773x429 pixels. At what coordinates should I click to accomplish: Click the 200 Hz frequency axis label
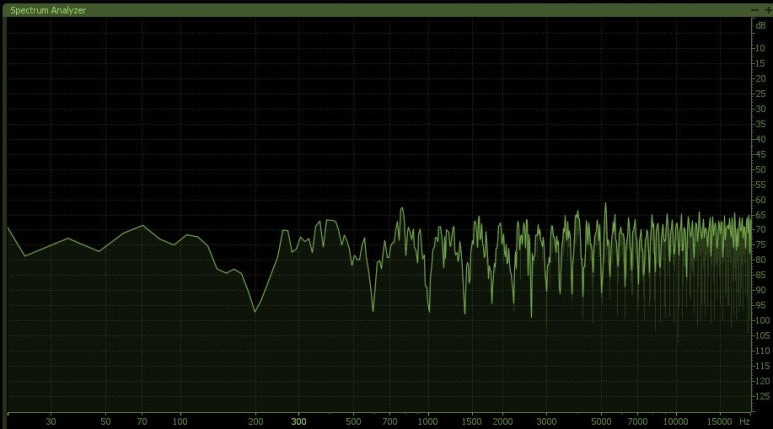pyautogui.click(x=255, y=422)
